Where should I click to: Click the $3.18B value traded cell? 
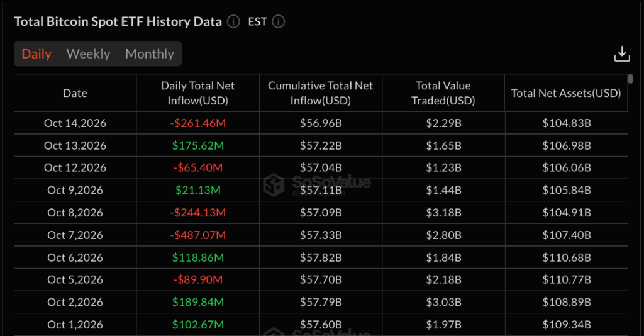(443, 213)
